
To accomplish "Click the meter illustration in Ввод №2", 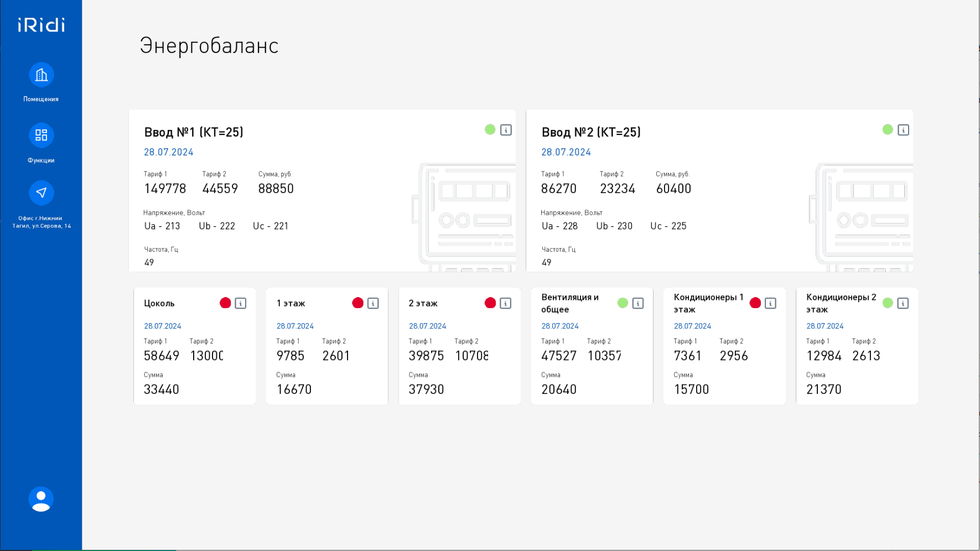I will pyautogui.click(x=863, y=217).
